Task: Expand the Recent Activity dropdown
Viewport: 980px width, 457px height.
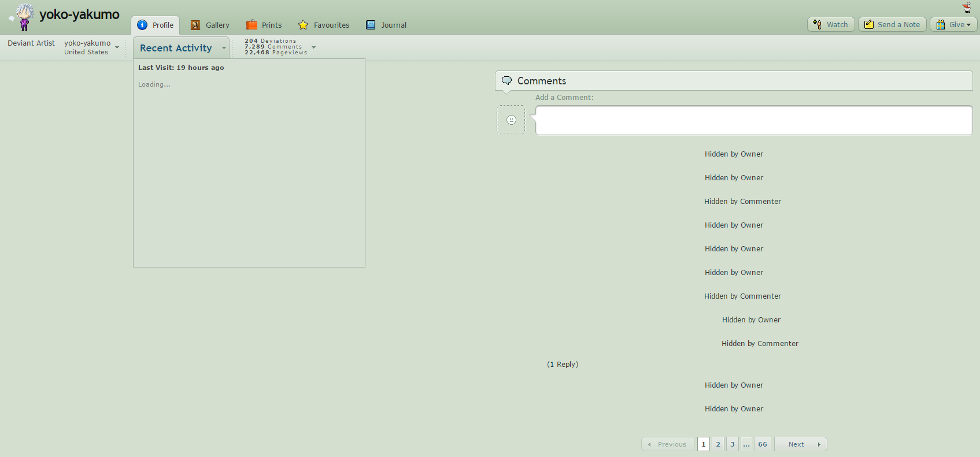Action: click(182, 48)
